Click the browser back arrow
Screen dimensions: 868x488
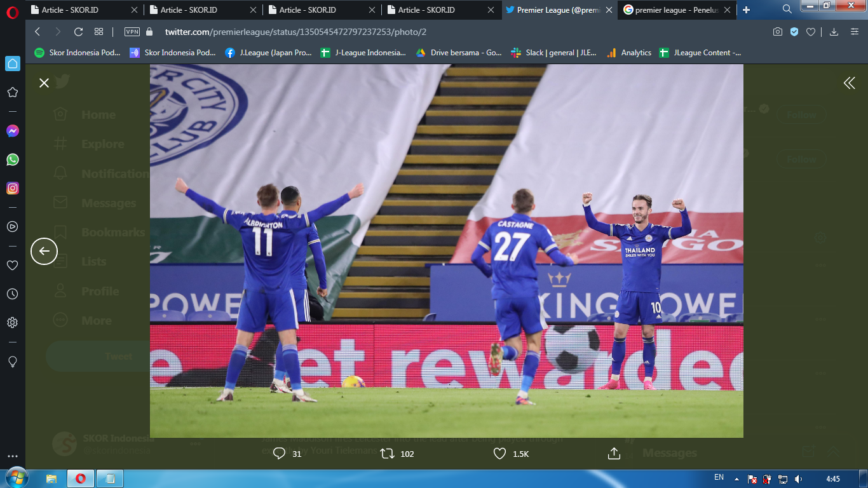[x=37, y=32]
